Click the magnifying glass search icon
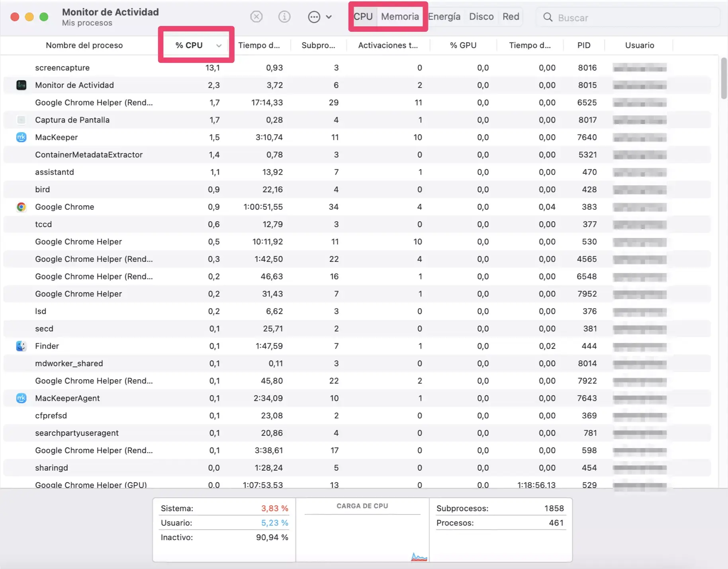Image resolution: width=728 pixels, height=569 pixels. (548, 18)
